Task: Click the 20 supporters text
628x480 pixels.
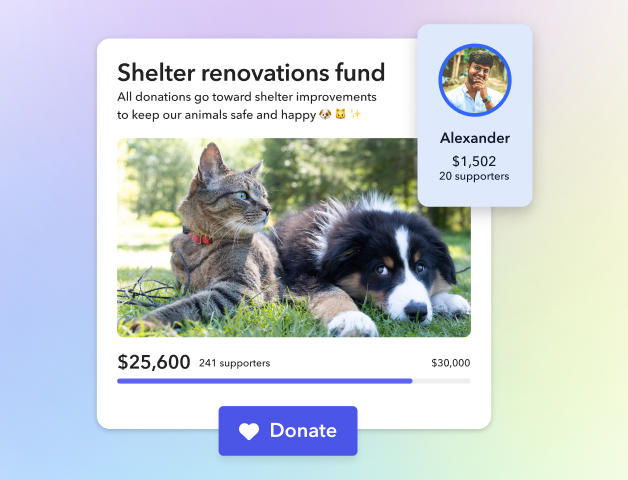Action: (474, 176)
